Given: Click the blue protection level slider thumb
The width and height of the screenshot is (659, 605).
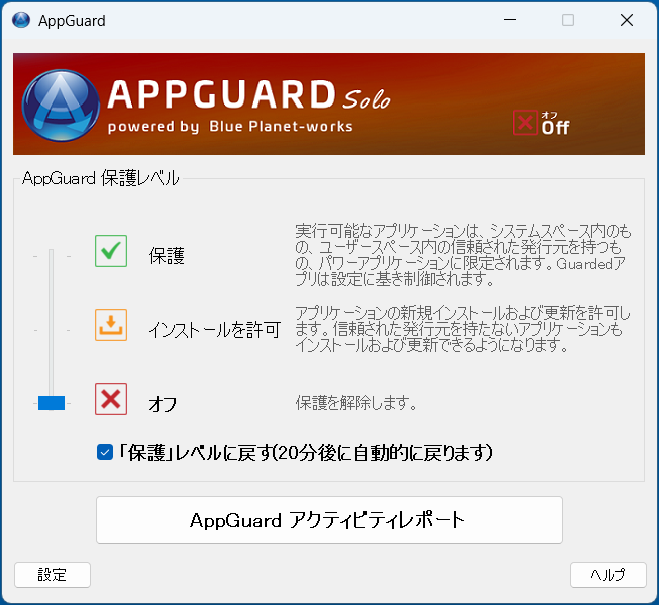Looking at the screenshot, I should [51, 403].
